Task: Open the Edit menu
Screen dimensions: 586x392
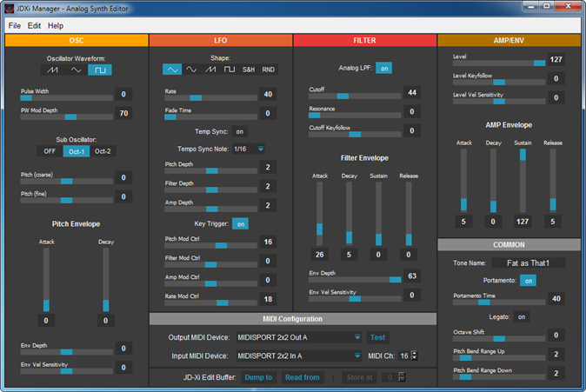Action: [34, 26]
